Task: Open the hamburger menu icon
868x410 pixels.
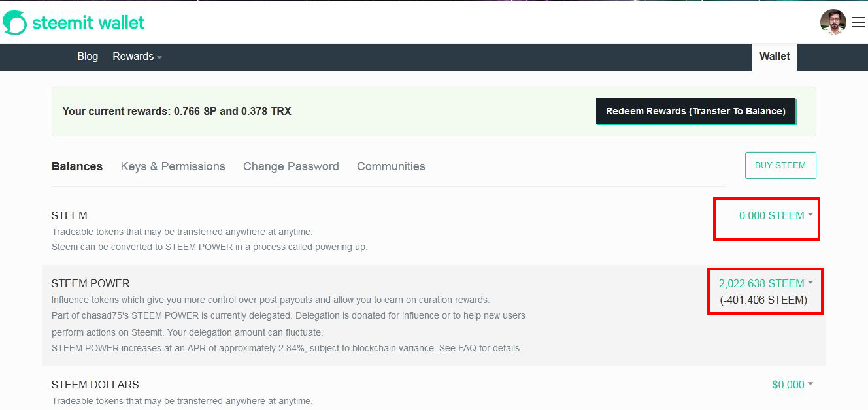Action: [x=858, y=22]
